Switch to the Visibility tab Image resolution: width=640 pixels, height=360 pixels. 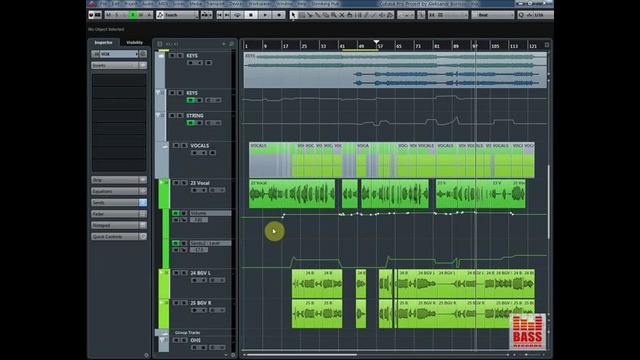coord(134,42)
